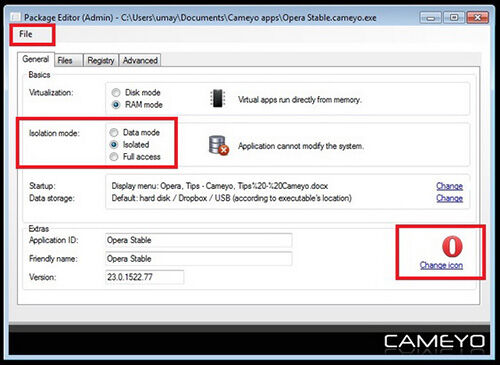Click the 'Display menu: Opera, Tips - Cameyo' startup text

(220, 186)
